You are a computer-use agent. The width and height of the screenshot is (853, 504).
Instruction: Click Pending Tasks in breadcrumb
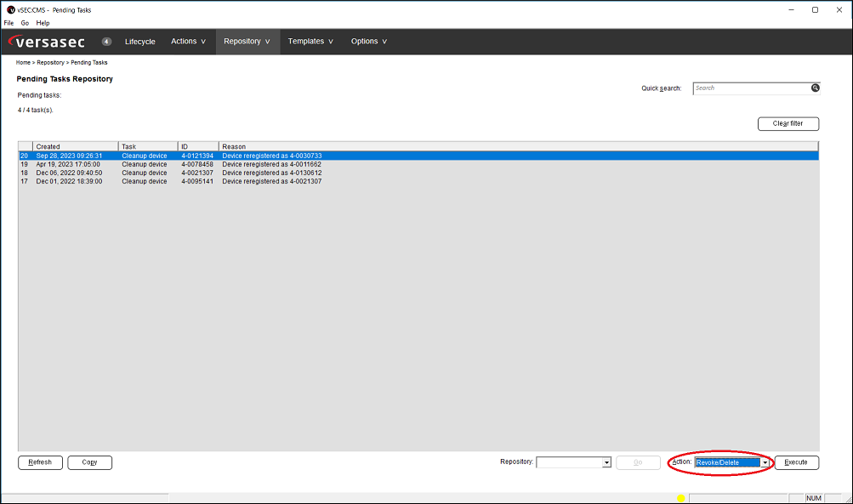pos(89,63)
